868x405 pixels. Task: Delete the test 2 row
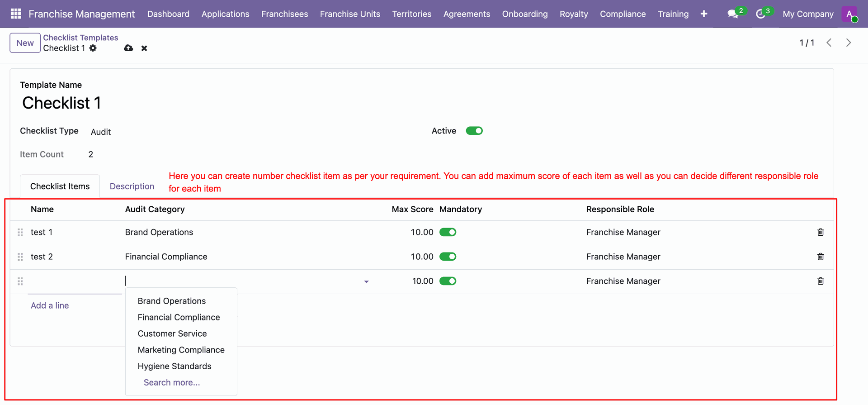point(821,257)
